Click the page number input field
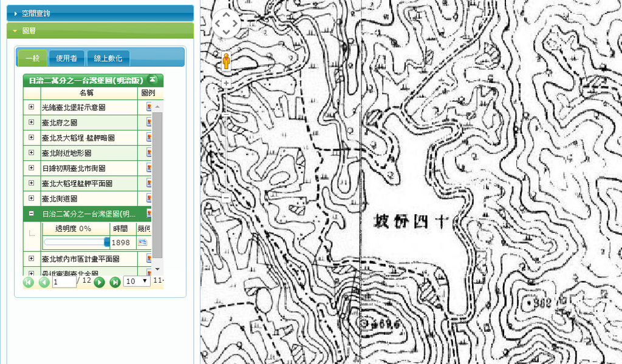Screen dimensions: 622x364 [x=63, y=282]
